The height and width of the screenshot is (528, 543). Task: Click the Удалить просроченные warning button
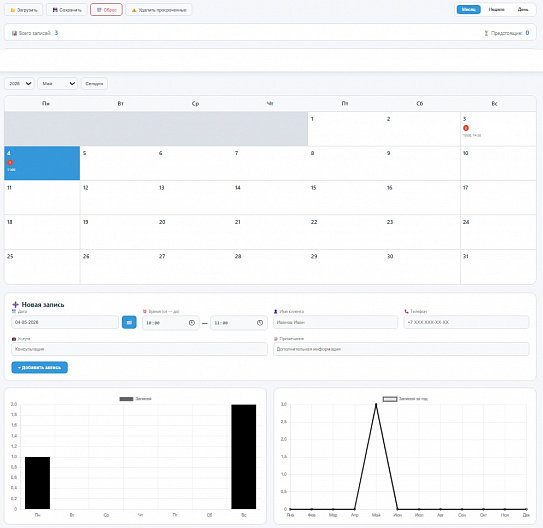coord(159,10)
